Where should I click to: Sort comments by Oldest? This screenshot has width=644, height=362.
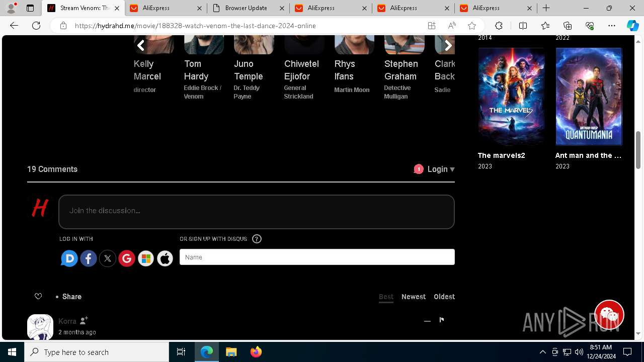(x=444, y=297)
